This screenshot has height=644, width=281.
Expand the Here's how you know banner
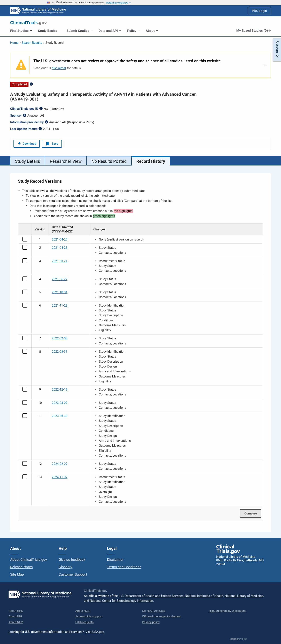[x=118, y=3]
